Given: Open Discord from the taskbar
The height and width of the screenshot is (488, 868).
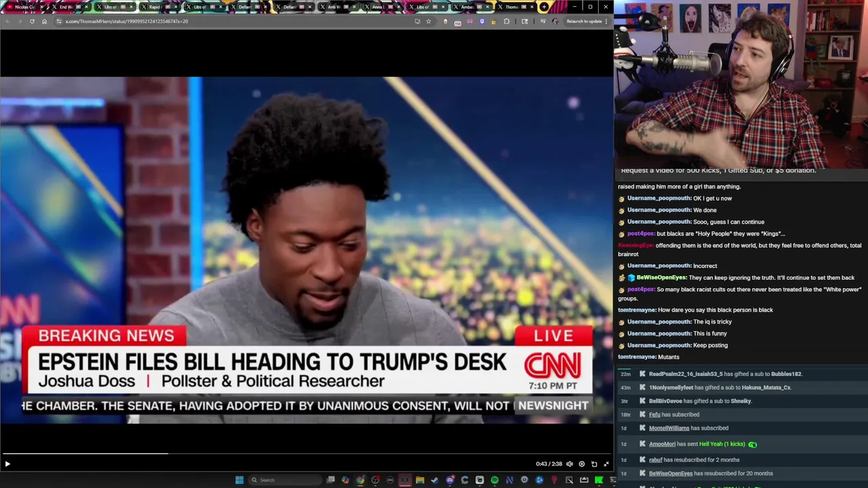Looking at the screenshot, I should tap(450, 480).
